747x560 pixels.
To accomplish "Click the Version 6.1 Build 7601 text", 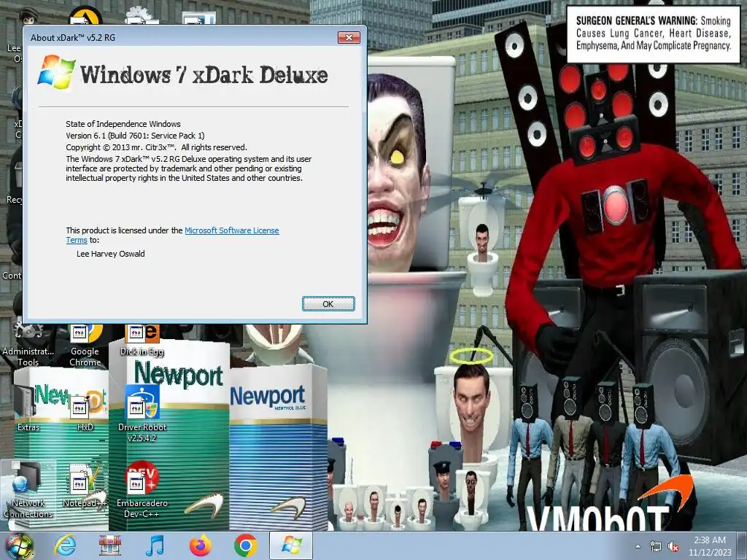I will (135, 136).
